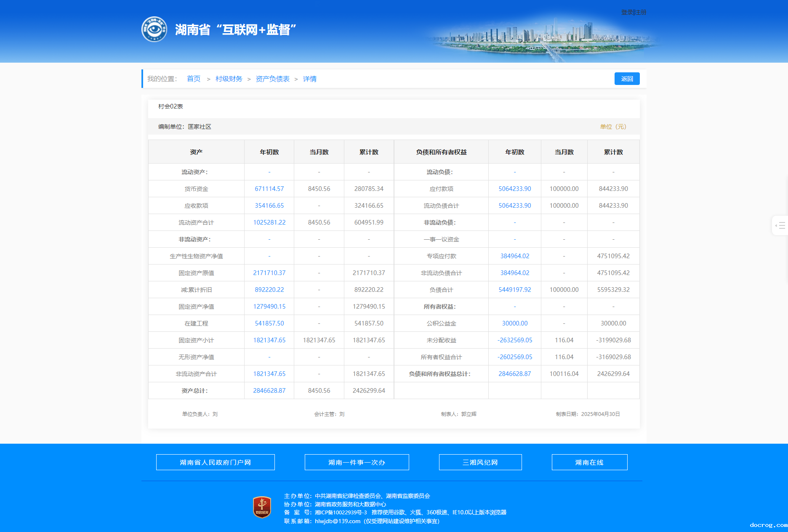Image resolution: width=788 pixels, height=532 pixels.
Task: Click 货币资金 opening value 671114.57
Action: click(x=269, y=189)
